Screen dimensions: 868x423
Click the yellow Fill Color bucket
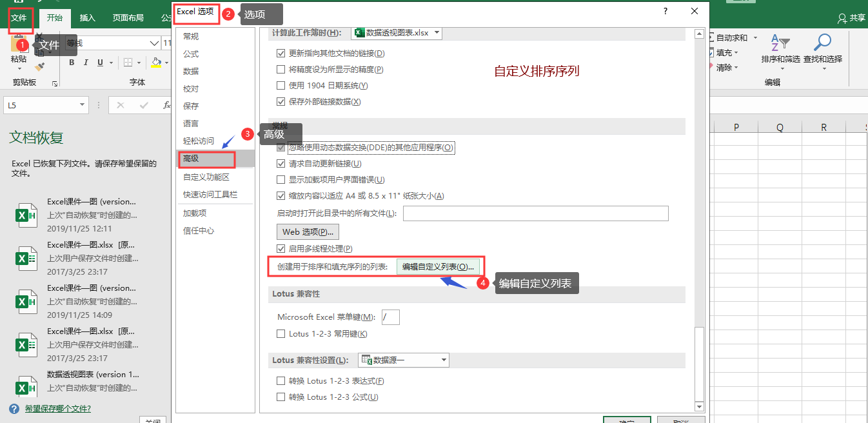[156, 63]
